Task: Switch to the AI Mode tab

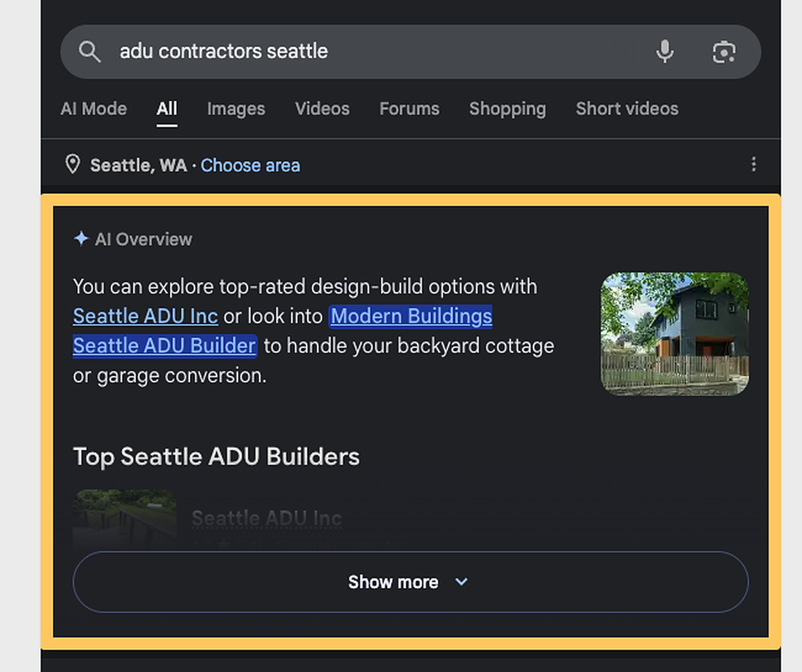Action: tap(94, 109)
